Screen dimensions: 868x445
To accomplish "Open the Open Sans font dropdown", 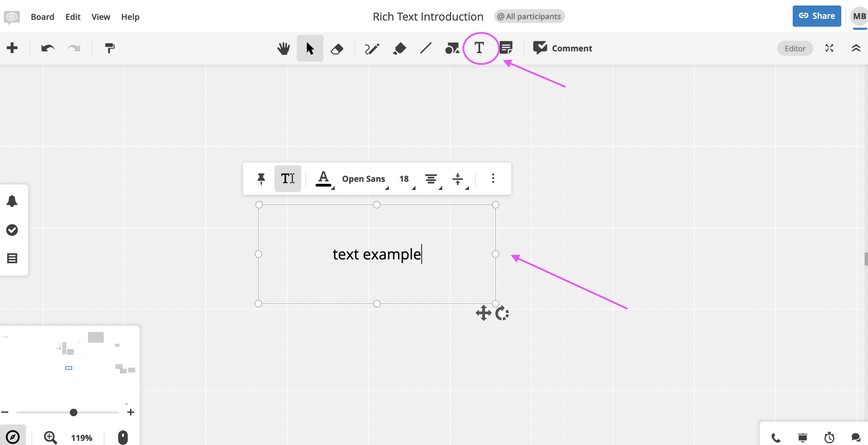I will pos(364,179).
